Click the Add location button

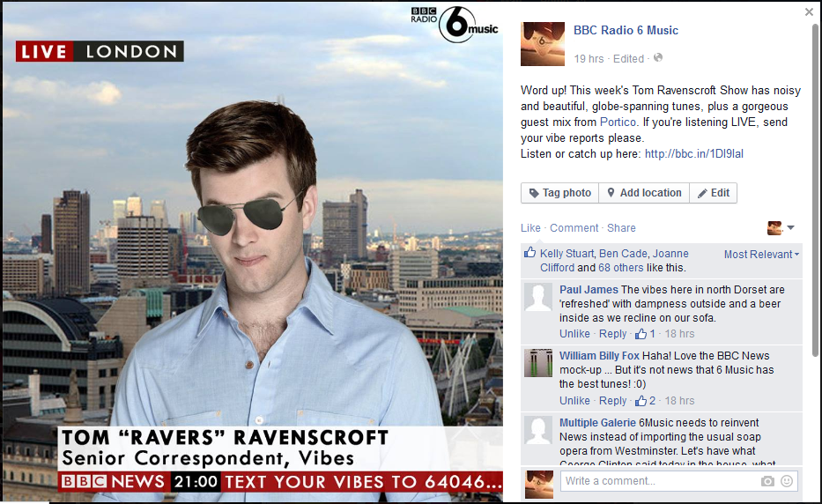click(x=643, y=193)
